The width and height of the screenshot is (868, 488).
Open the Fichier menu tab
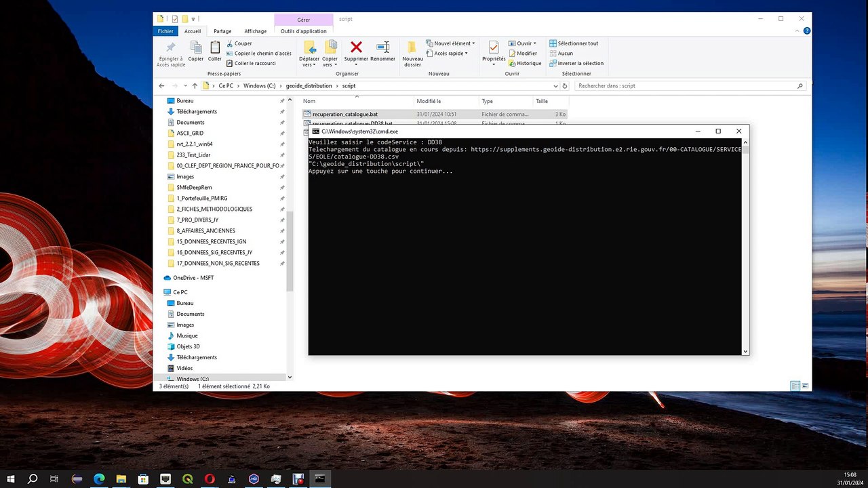165,31
